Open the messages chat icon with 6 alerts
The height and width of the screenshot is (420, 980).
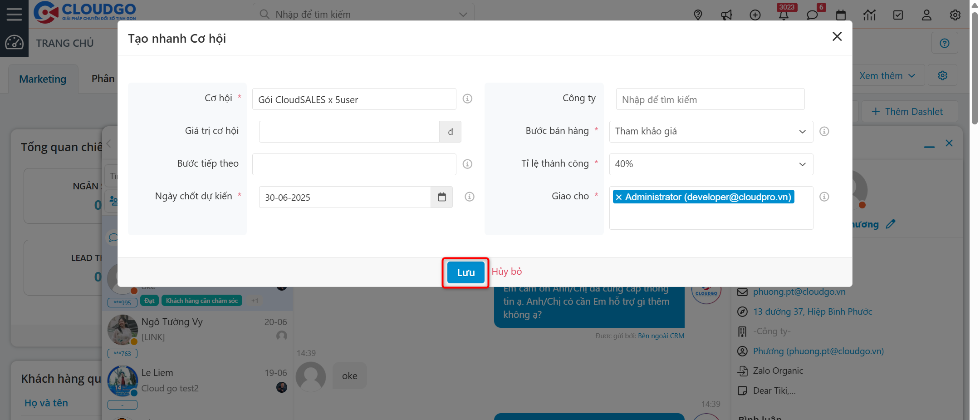pyautogui.click(x=813, y=15)
